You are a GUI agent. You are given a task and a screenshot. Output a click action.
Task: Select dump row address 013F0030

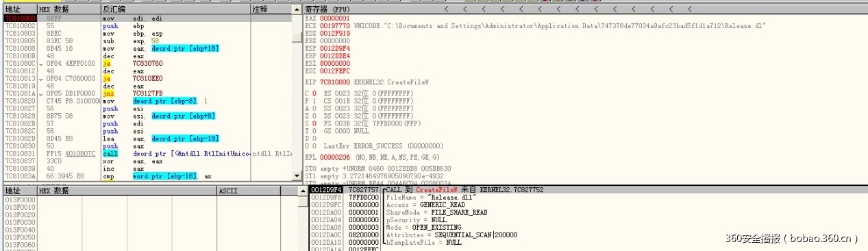(19, 222)
